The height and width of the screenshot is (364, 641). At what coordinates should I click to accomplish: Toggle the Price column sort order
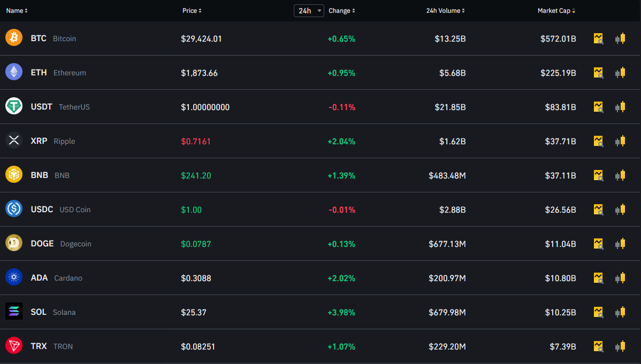click(x=192, y=10)
